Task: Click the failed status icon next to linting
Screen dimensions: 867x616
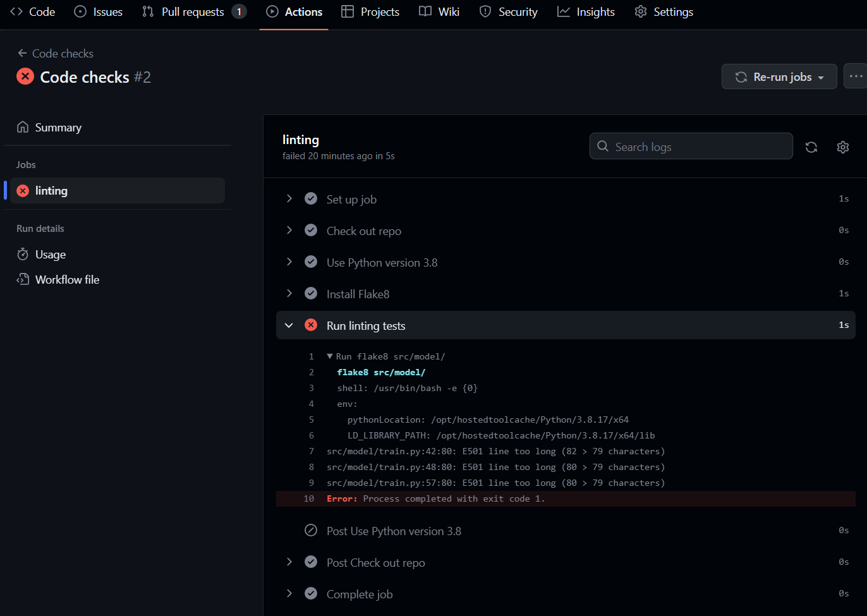Action: click(x=23, y=190)
